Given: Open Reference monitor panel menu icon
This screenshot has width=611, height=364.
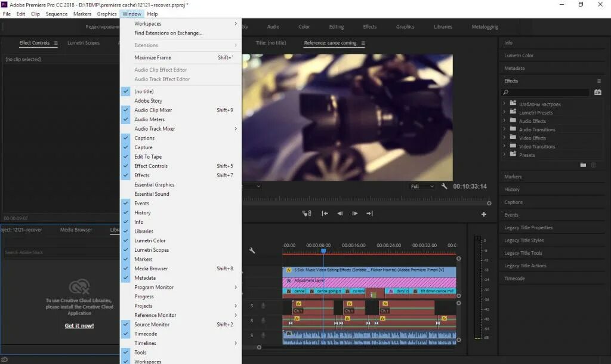Looking at the screenshot, I should [x=363, y=43].
